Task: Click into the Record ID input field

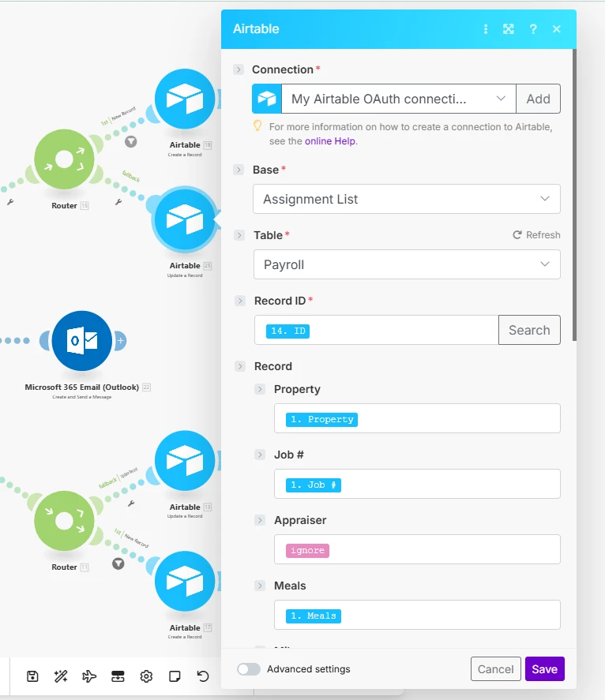Action: pyautogui.click(x=376, y=330)
